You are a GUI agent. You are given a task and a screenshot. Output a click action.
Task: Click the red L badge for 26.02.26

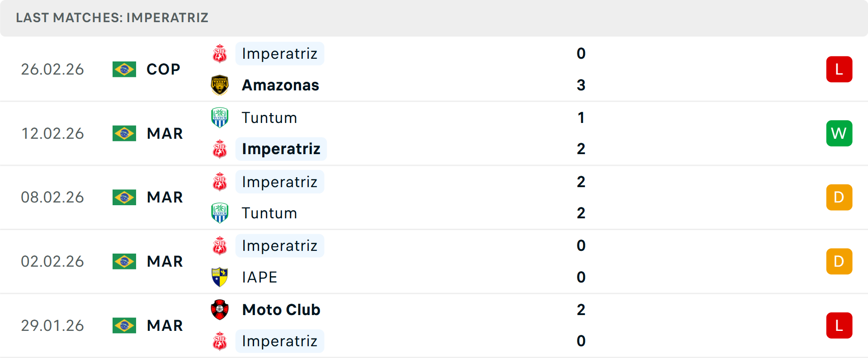tap(839, 69)
